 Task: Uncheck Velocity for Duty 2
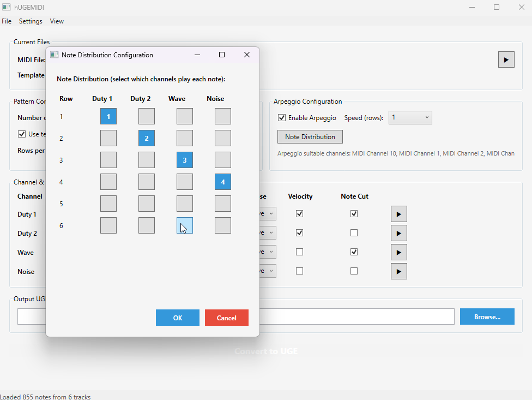coord(299,233)
